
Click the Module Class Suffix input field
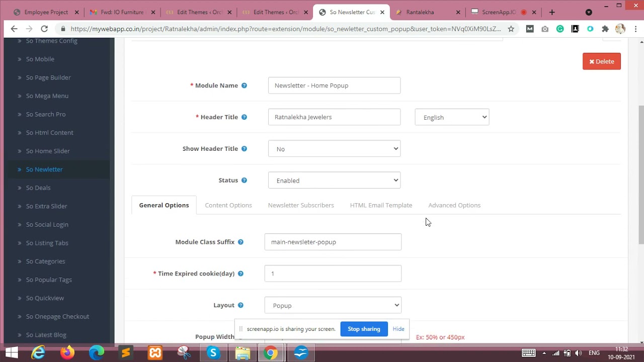click(333, 242)
